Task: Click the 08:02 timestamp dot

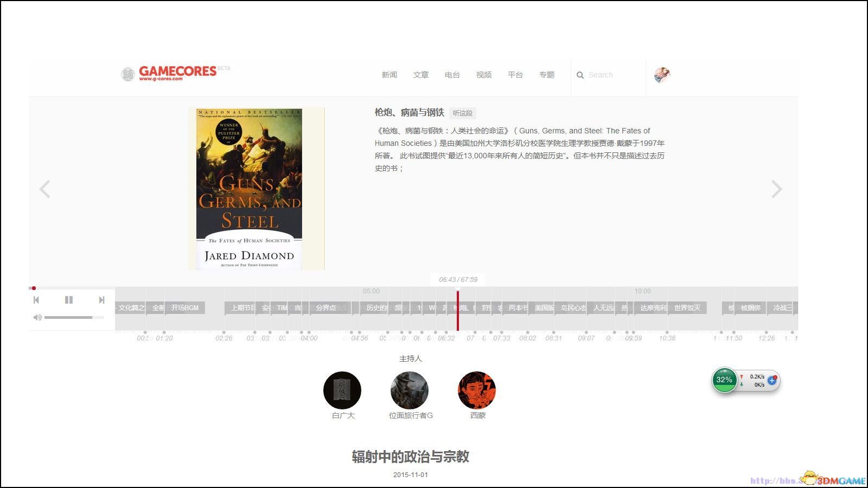Action: 527,332
